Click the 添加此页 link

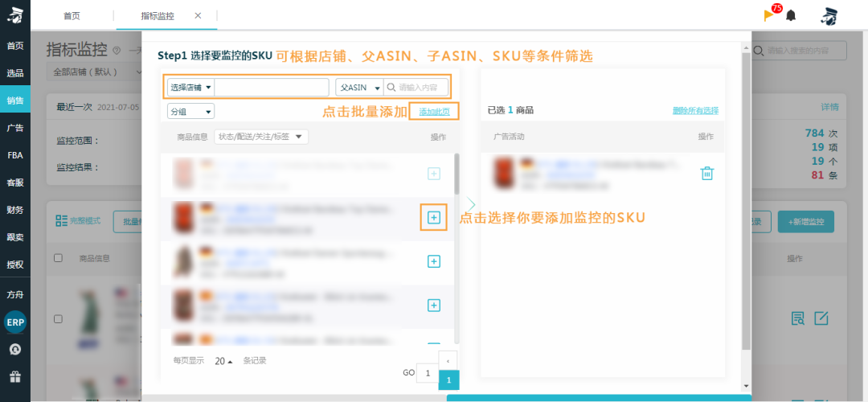point(434,112)
